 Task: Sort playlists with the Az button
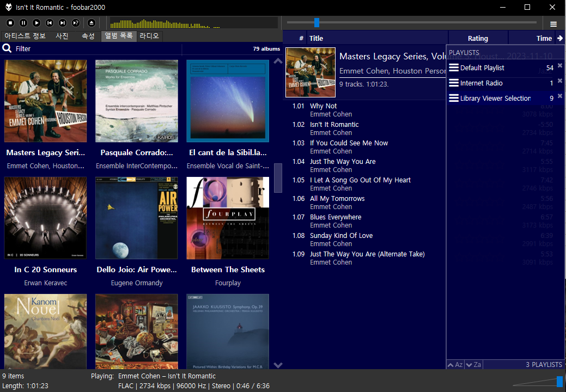tap(455, 364)
